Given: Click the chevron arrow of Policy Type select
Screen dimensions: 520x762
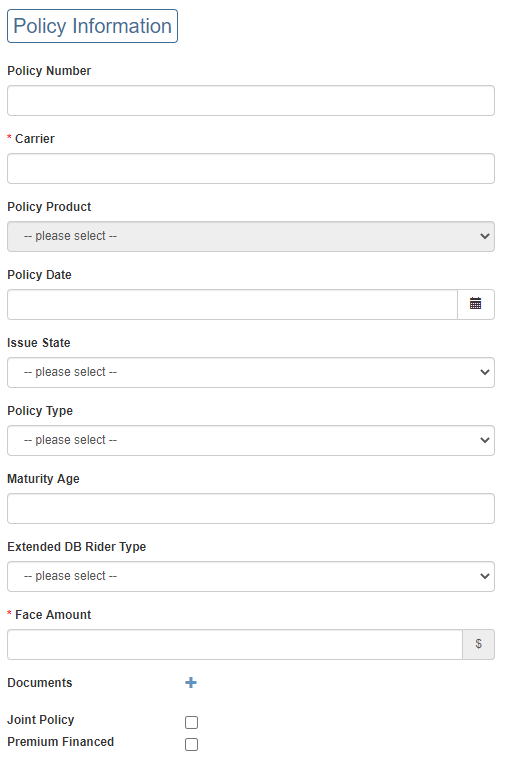Looking at the screenshot, I should click(x=485, y=440).
